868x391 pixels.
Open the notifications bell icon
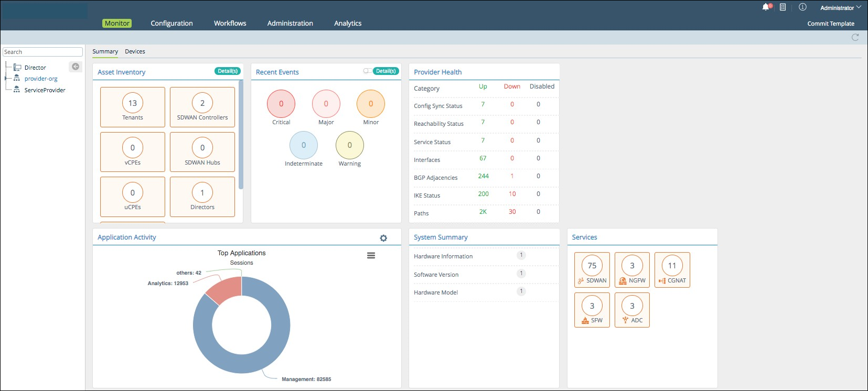[x=766, y=7]
